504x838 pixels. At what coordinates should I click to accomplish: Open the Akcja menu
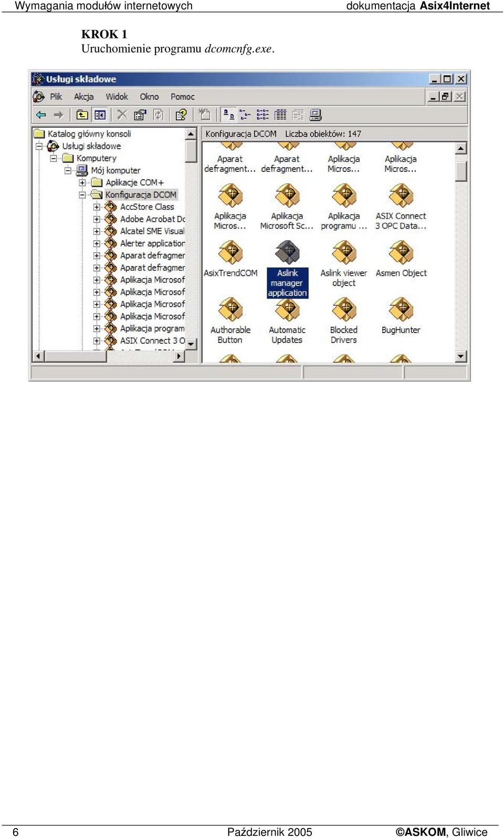coord(84,97)
